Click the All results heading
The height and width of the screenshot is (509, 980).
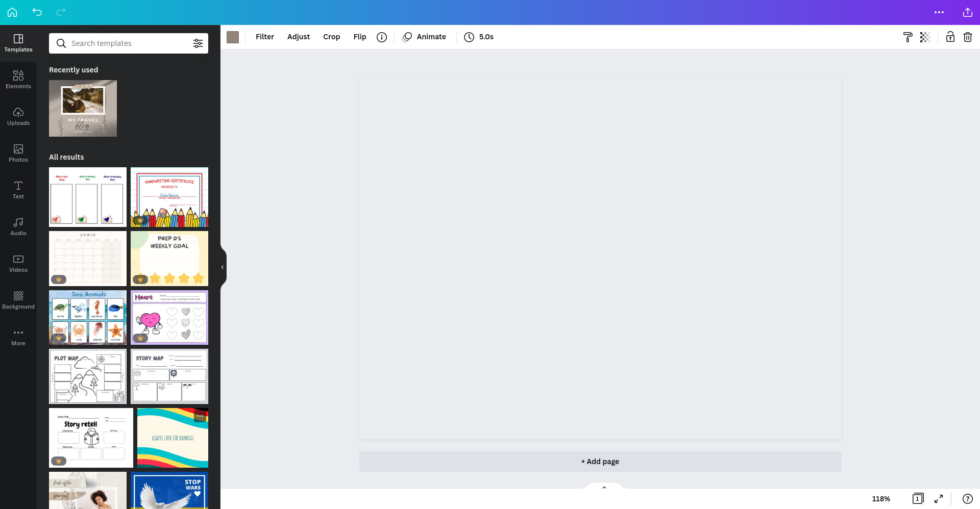[x=66, y=157]
